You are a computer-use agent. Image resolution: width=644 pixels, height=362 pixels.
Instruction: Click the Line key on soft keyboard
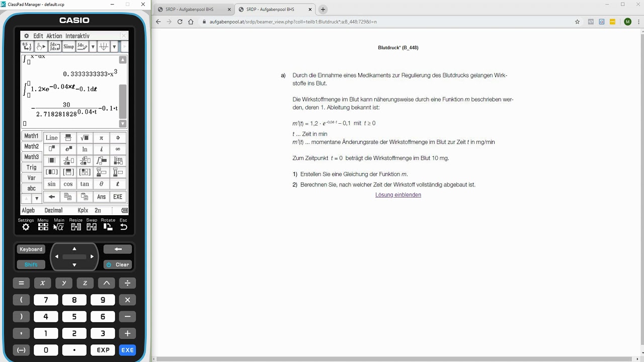52,138
